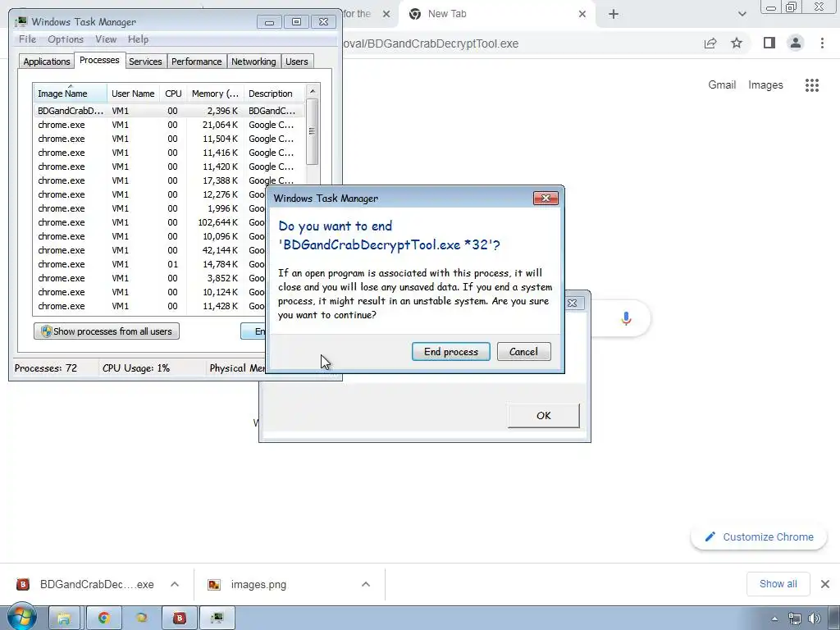Cancel ending the BDGandCrabDecryptTool process
This screenshot has height=630, width=840.
tap(523, 351)
